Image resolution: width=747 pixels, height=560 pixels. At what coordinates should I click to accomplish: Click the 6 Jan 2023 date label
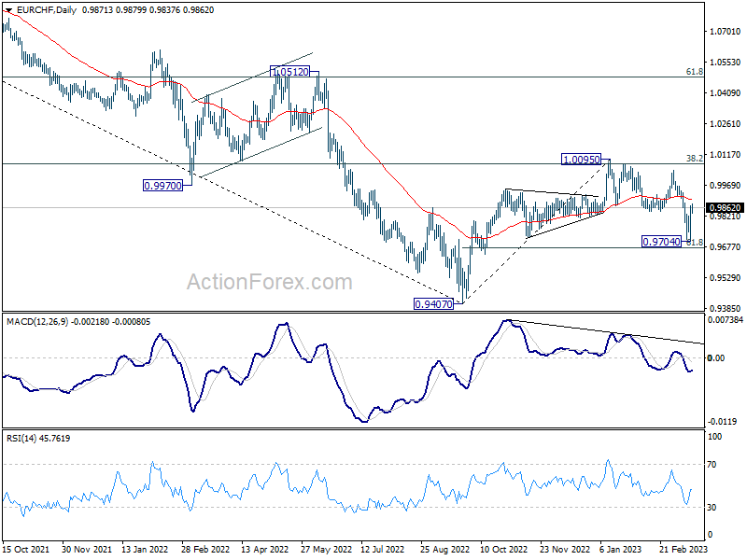point(620,550)
